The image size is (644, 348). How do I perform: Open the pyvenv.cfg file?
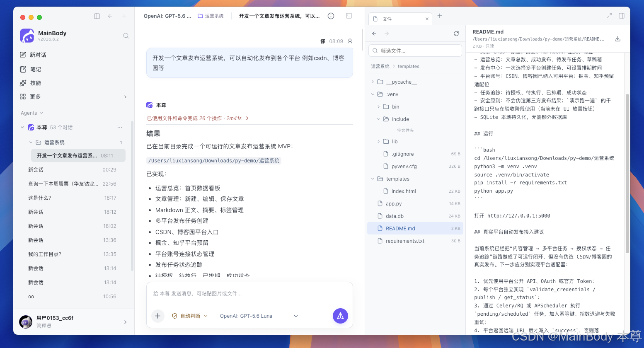(x=415, y=167)
